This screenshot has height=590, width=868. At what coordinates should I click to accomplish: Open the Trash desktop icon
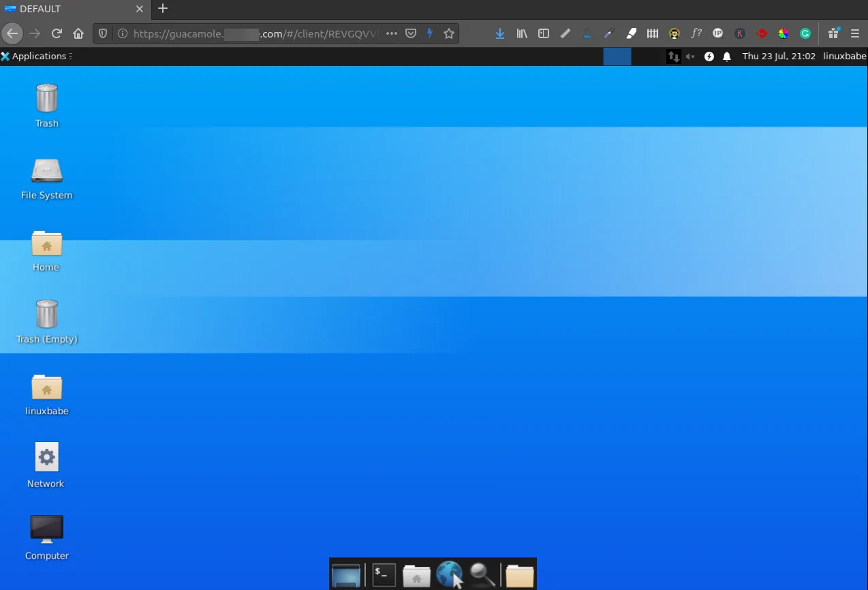click(46, 99)
